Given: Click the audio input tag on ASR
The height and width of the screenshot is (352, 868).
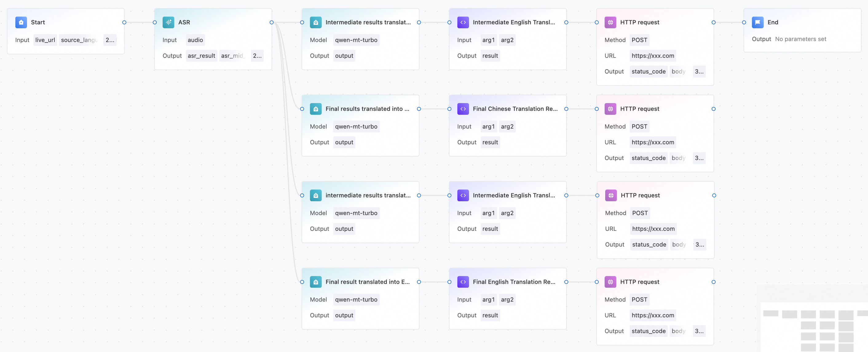Looking at the screenshot, I should [195, 40].
